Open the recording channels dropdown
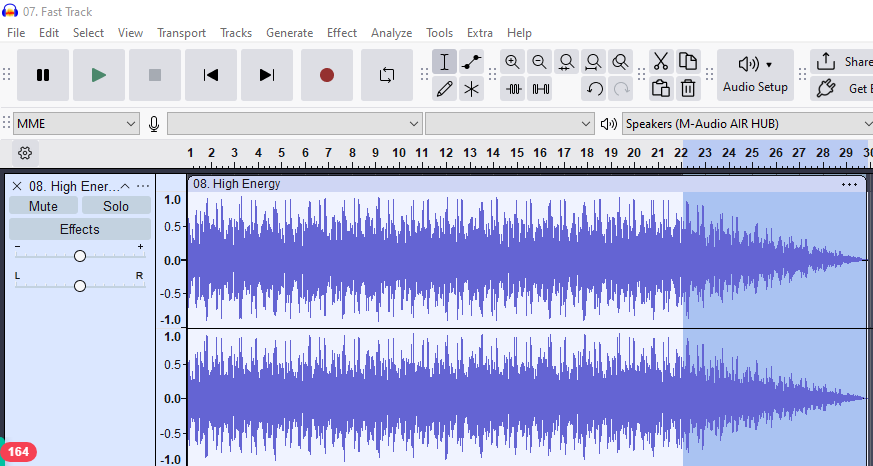This screenshot has width=873, height=466. tap(509, 124)
